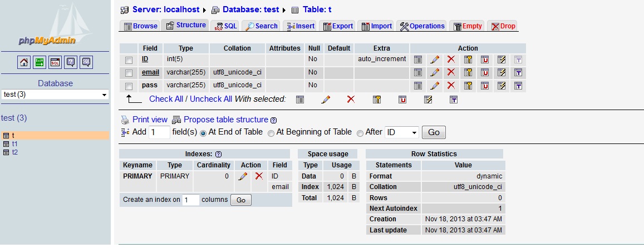Click the red Drop tab

tap(503, 26)
